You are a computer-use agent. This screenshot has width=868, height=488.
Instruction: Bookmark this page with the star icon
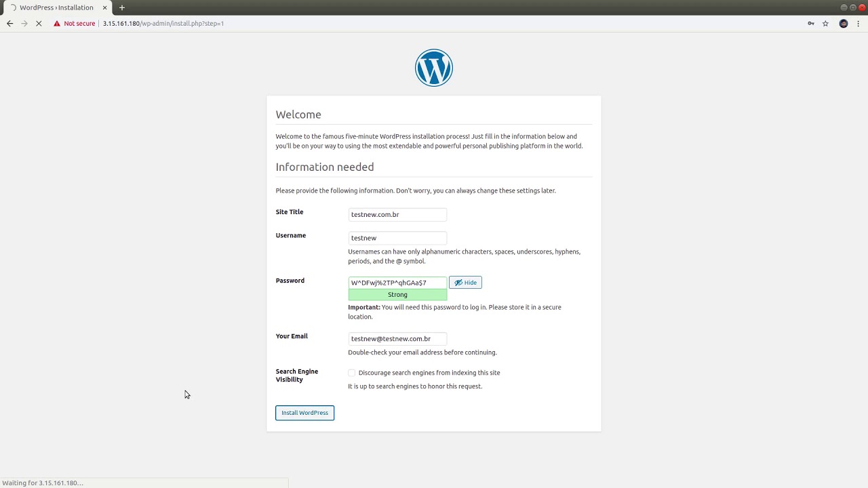[825, 24]
